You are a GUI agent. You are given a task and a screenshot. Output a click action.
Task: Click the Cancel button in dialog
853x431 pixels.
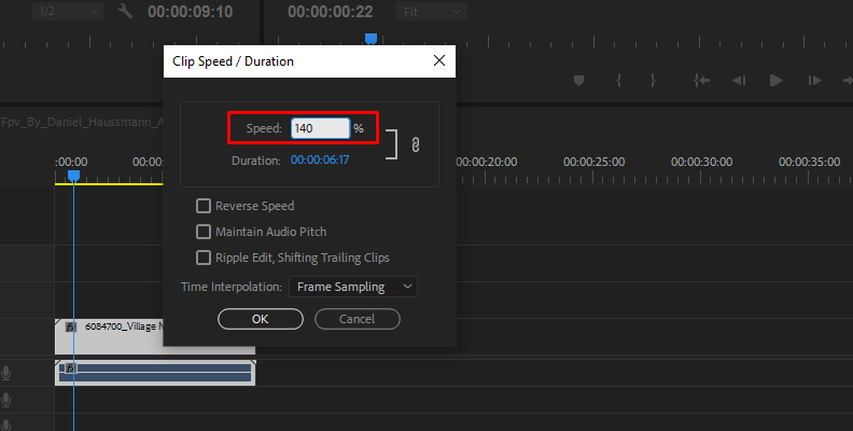coord(357,319)
